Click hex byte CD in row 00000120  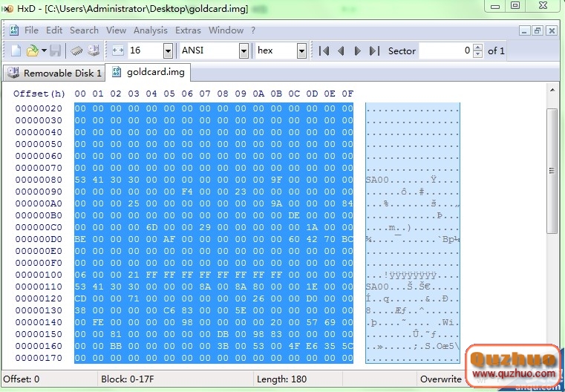[80, 298]
